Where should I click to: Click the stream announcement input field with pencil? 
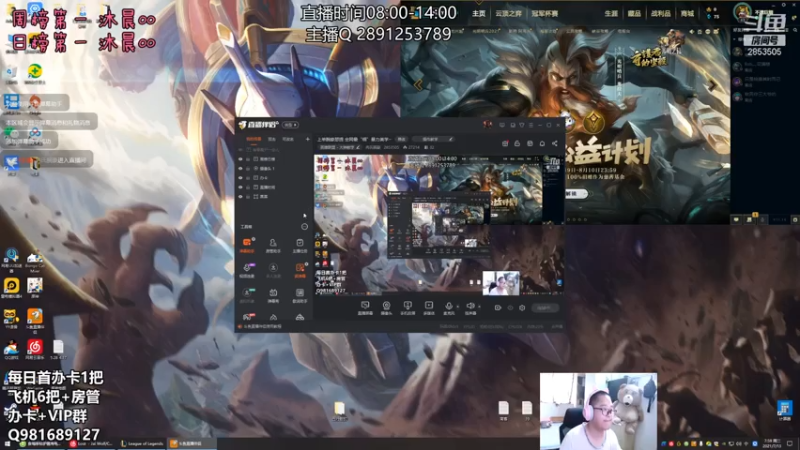pyautogui.click(x=433, y=139)
